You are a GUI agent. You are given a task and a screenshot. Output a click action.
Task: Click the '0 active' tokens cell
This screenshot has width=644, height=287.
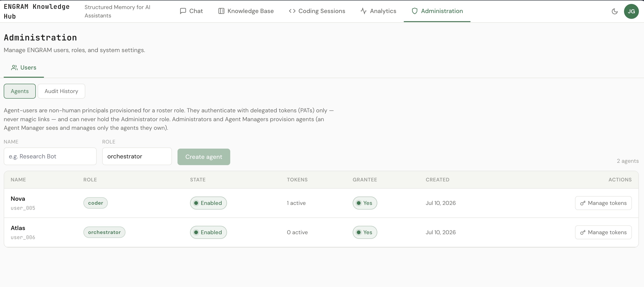pyautogui.click(x=297, y=232)
